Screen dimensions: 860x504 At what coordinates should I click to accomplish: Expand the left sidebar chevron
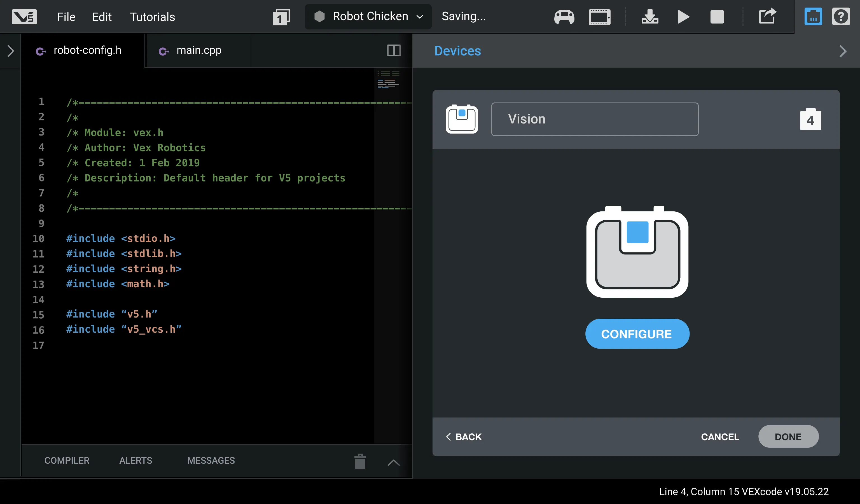pos(11,51)
